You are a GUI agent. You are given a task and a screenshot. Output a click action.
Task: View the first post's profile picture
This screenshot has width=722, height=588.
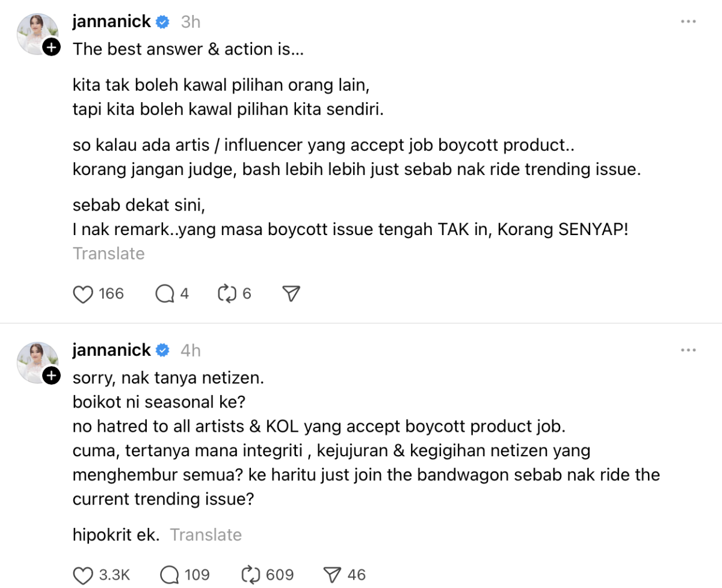pos(36,33)
